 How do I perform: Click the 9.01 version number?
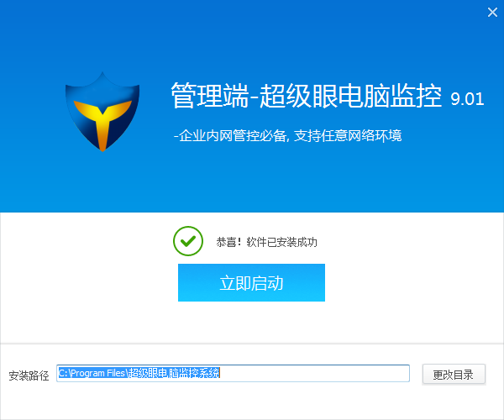(x=467, y=99)
